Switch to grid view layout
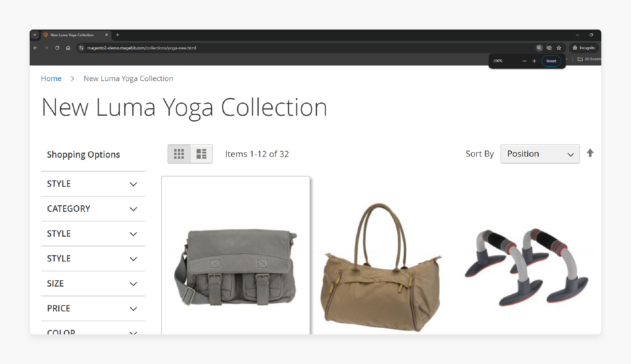631x364 pixels. tap(179, 154)
